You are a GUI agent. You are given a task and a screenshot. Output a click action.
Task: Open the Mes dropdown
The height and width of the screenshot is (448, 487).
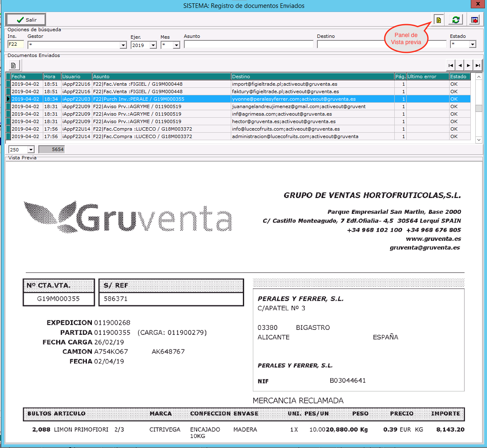[x=176, y=45]
